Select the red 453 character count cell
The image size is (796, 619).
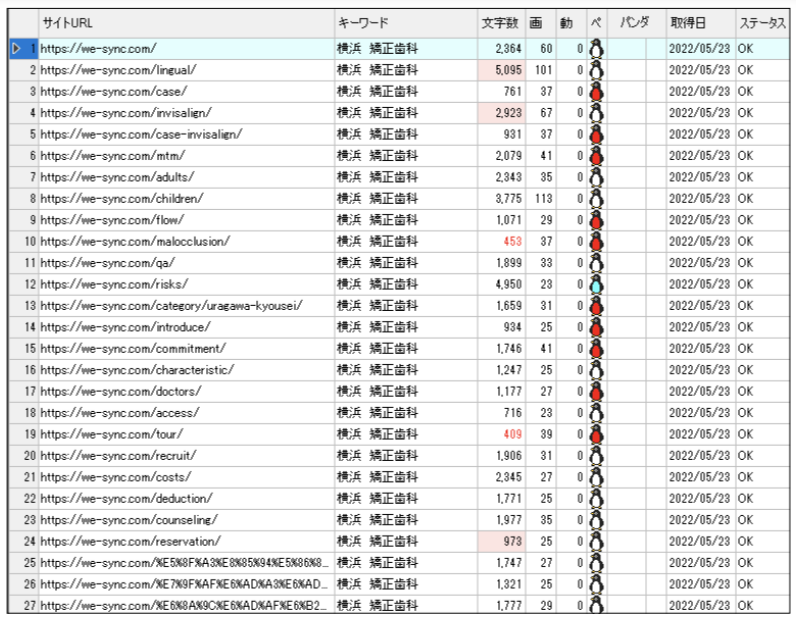pyautogui.click(x=501, y=241)
